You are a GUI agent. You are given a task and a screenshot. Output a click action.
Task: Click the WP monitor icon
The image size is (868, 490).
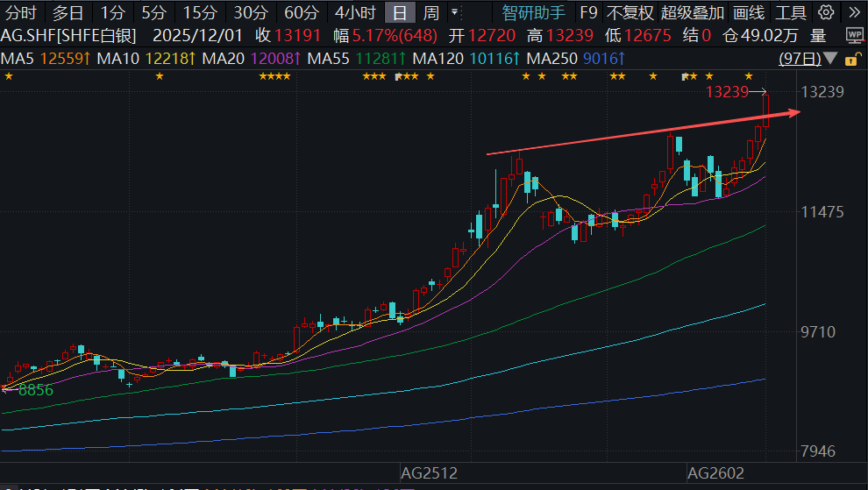tap(855, 36)
